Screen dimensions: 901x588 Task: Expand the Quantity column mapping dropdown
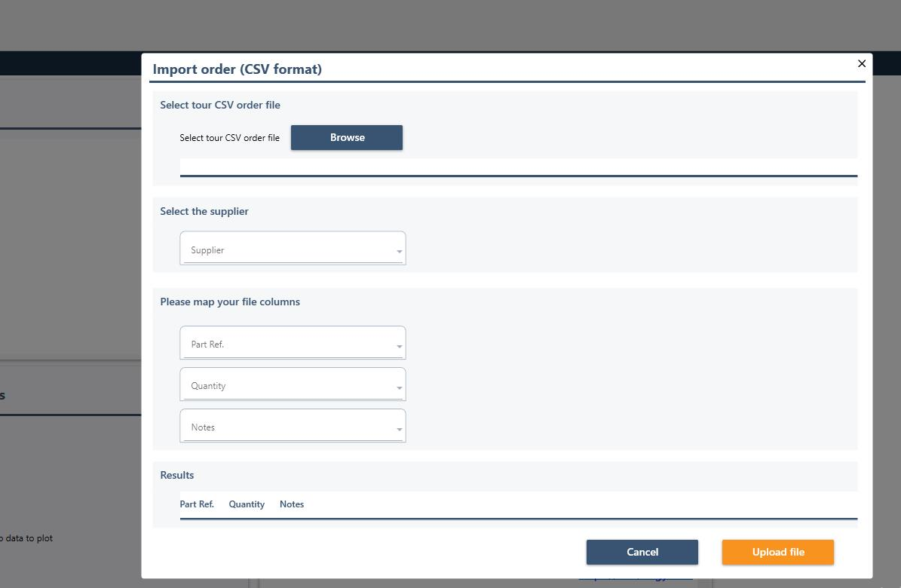(x=293, y=385)
